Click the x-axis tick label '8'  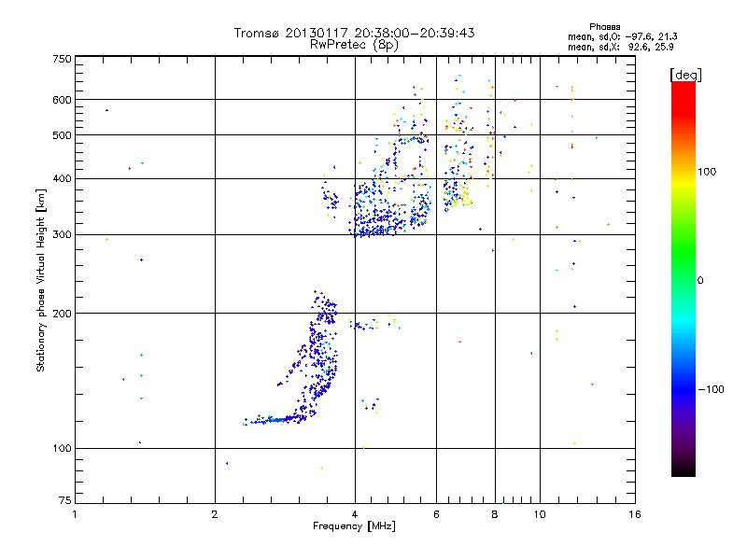click(495, 514)
